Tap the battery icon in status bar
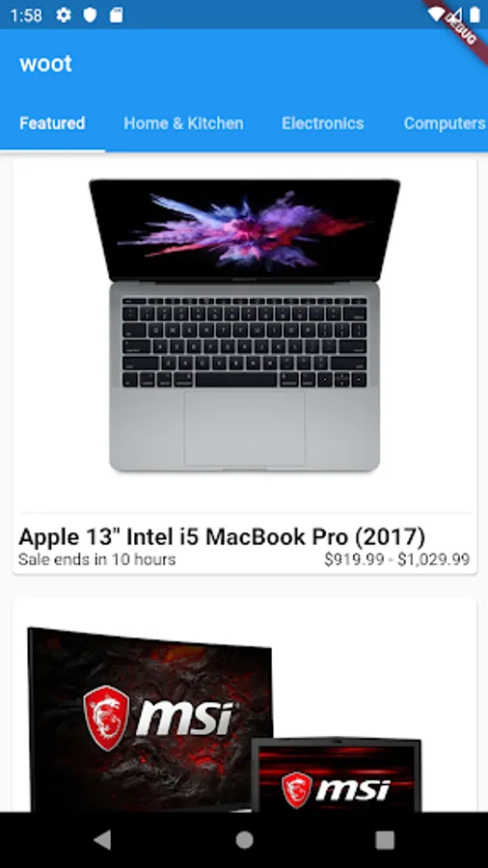488x868 pixels. pyautogui.click(x=474, y=14)
